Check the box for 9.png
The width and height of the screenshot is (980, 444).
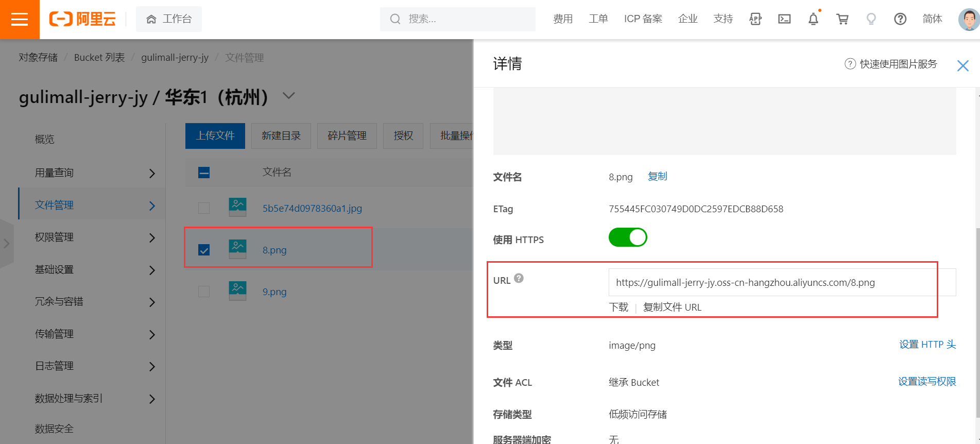[204, 292]
